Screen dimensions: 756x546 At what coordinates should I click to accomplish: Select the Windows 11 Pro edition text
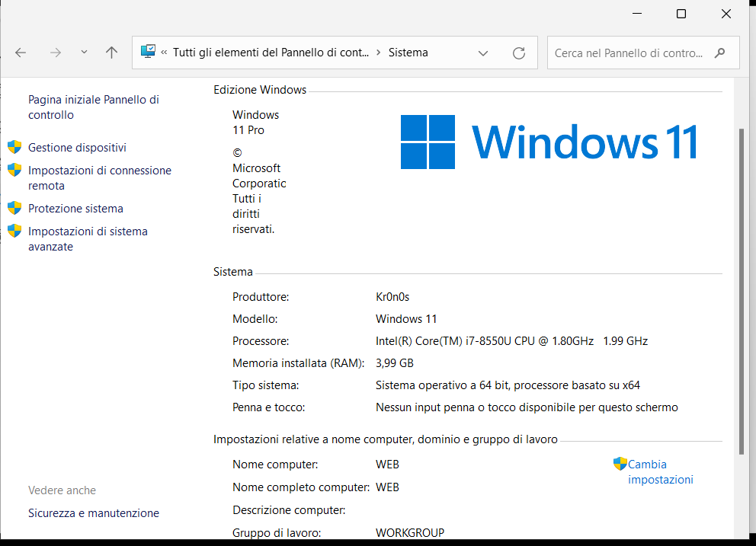[x=255, y=123]
